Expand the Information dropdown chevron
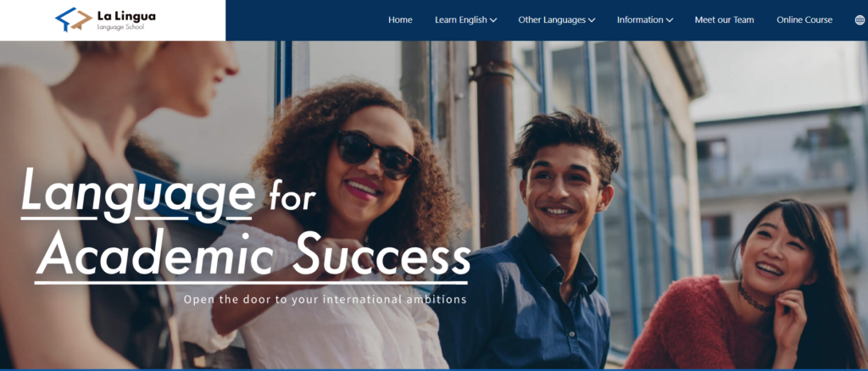This screenshot has height=371, width=868. point(670,20)
